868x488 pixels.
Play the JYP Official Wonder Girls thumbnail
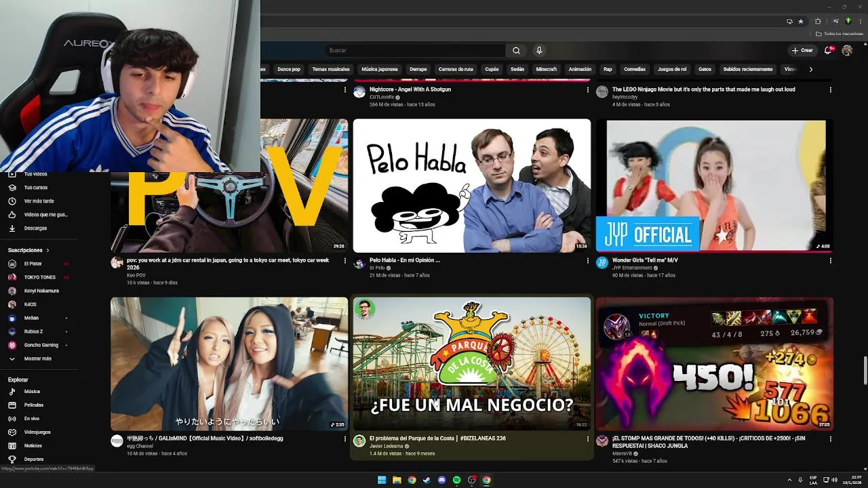(x=715, y=186)
